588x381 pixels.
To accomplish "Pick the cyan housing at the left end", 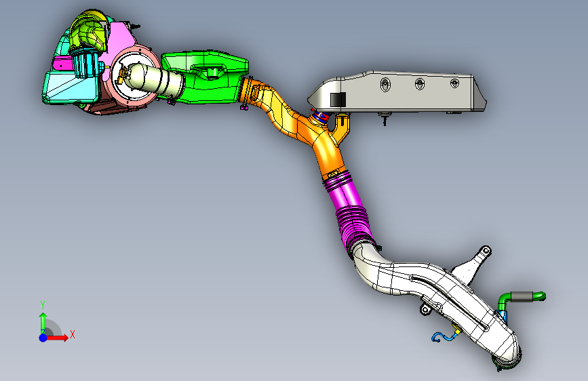I will (x=69, y=88).
